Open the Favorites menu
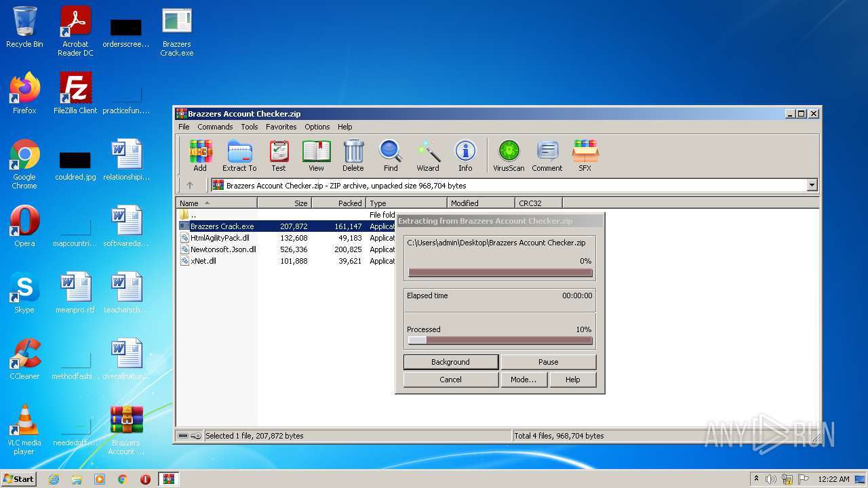Screen dimensions: 868x488 click(x=281, y=127)
